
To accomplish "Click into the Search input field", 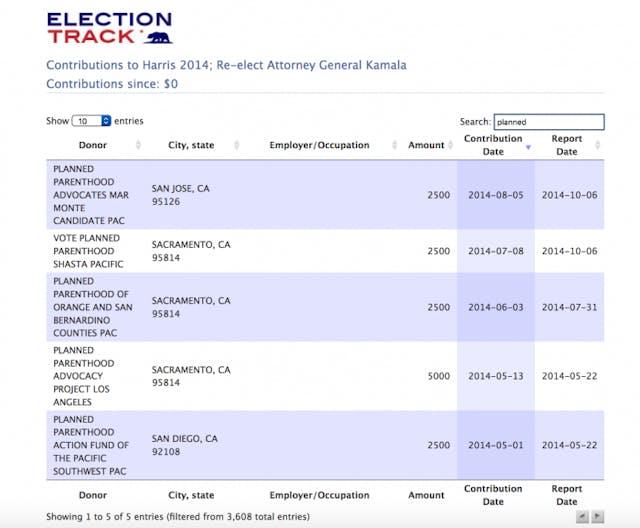I will 549,122.
